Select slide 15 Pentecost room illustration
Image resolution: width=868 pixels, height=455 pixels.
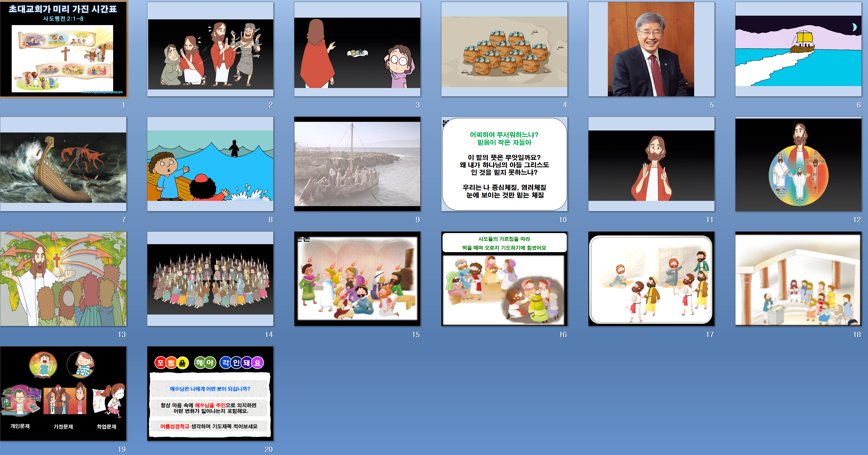click(x=357, y=279)
